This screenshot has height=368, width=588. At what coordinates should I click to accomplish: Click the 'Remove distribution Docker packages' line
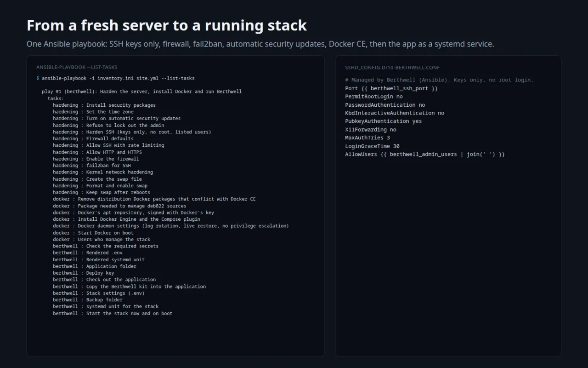click(154, 199)
